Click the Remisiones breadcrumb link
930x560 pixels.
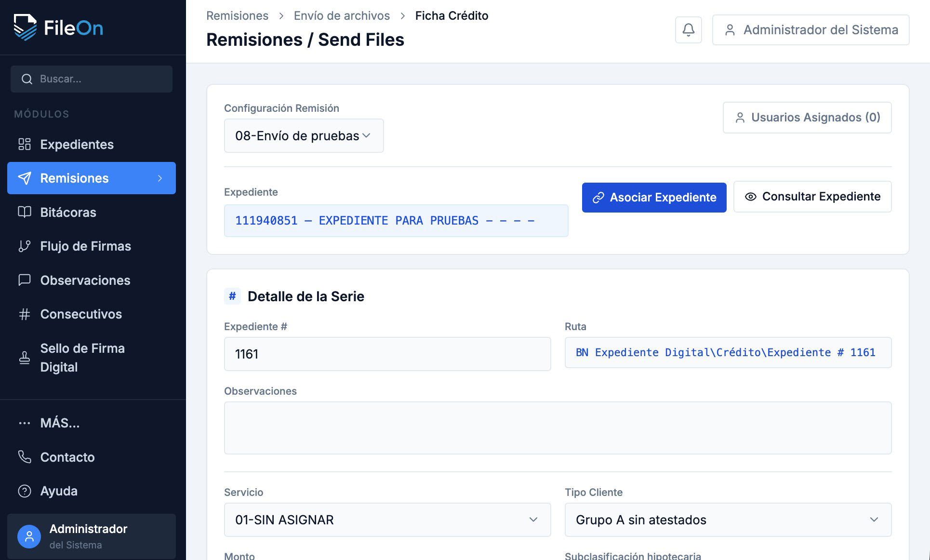click(237, 16)
